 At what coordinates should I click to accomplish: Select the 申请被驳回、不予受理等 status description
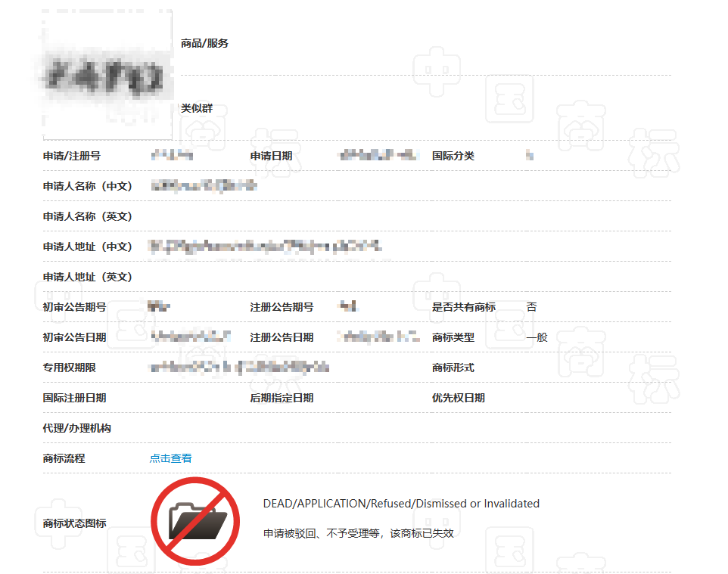click(x=359, y=534)
